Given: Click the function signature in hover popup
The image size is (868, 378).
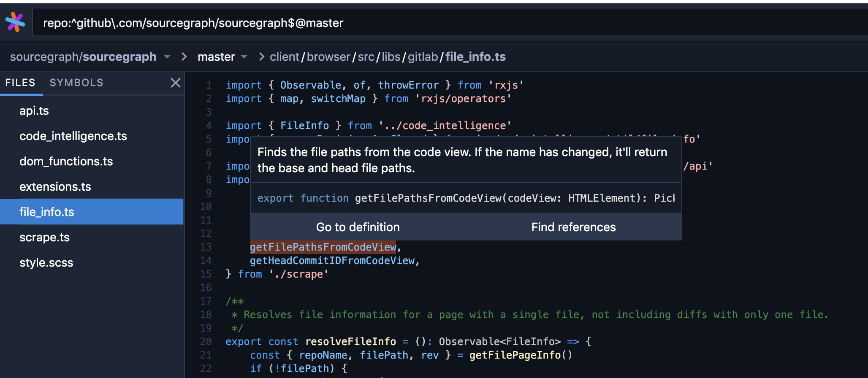Looking at the screenshot, I should coord(466,198).
